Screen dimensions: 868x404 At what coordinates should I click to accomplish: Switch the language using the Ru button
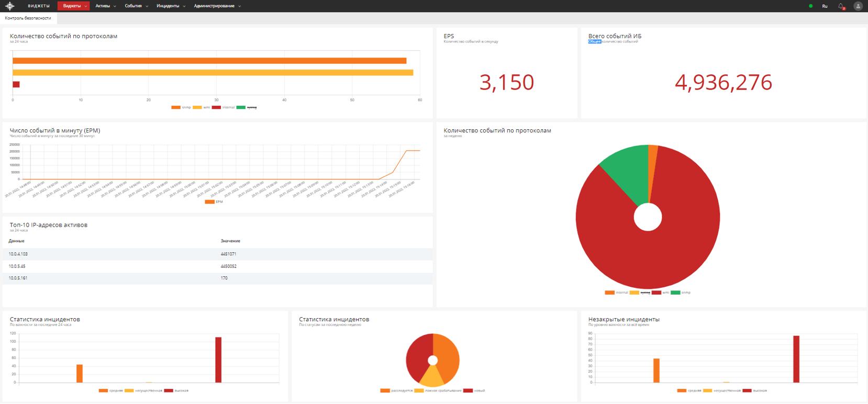(x=825, y=6)
